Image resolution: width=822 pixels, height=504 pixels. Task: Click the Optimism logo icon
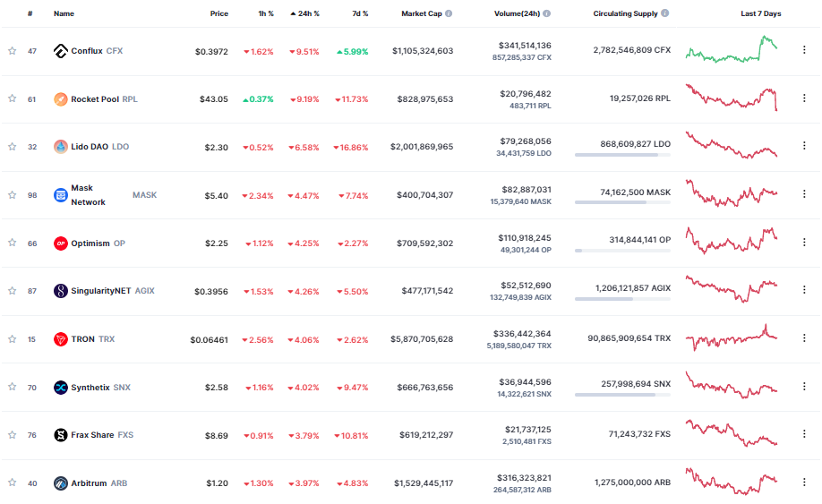coord(61,243)
